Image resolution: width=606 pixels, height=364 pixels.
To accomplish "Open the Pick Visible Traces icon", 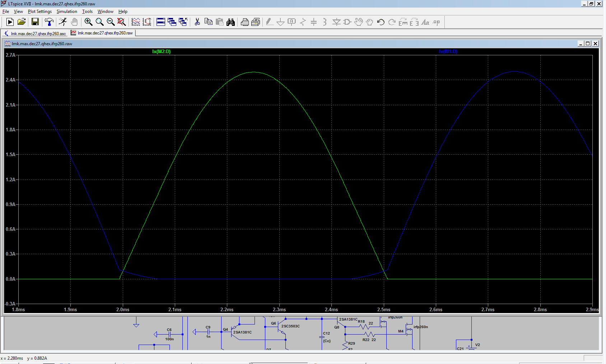I will [147, 22].
